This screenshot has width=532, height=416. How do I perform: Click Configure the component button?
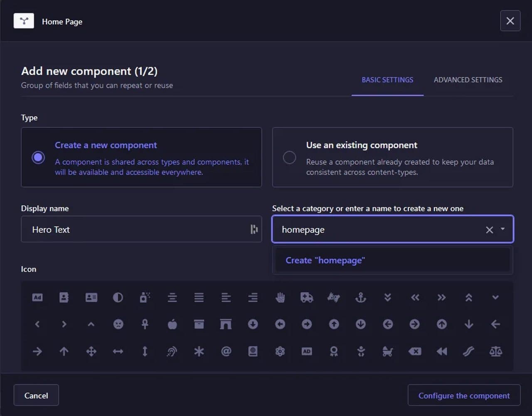(x=464, y=395)
